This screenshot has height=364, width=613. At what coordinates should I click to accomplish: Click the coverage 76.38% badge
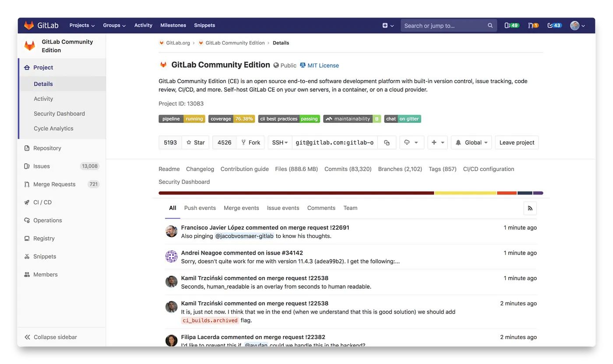231,119
